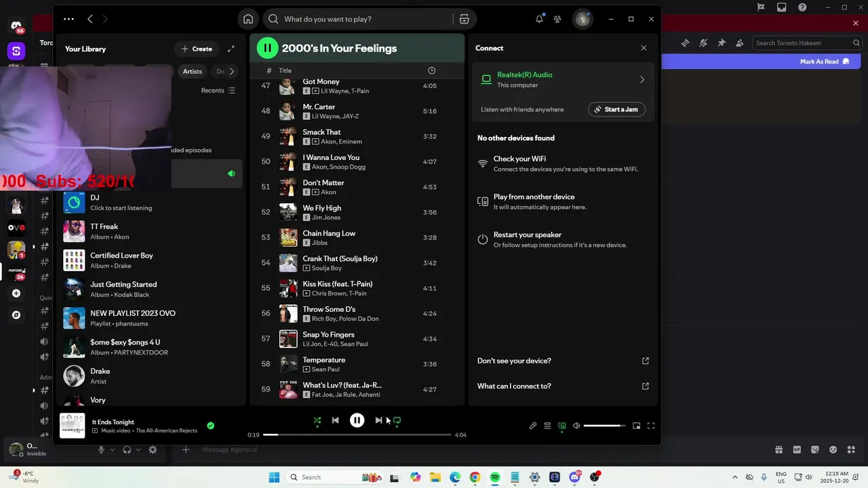Skip to the next track
868x488 pixels.
[x=378, y=420]
